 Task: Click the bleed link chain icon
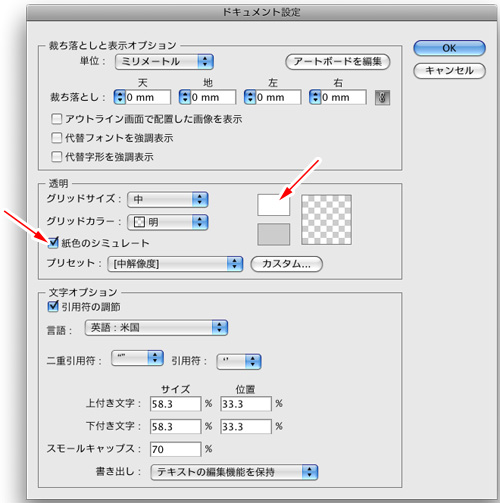point(382,98)
